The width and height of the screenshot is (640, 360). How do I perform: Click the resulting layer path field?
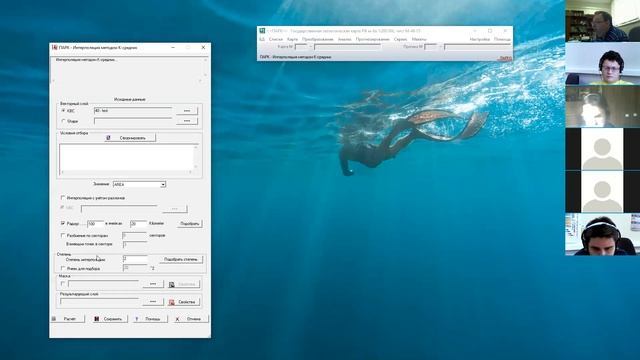click(x=100, y=302)
